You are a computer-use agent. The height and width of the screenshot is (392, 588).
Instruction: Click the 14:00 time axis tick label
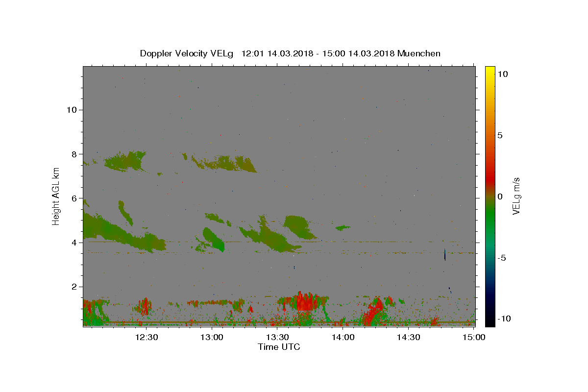(x=343, y=337)
